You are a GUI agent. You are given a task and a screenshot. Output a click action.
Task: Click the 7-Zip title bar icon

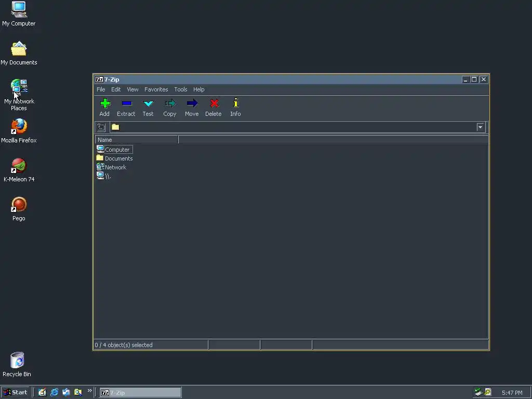pos(99,79)
